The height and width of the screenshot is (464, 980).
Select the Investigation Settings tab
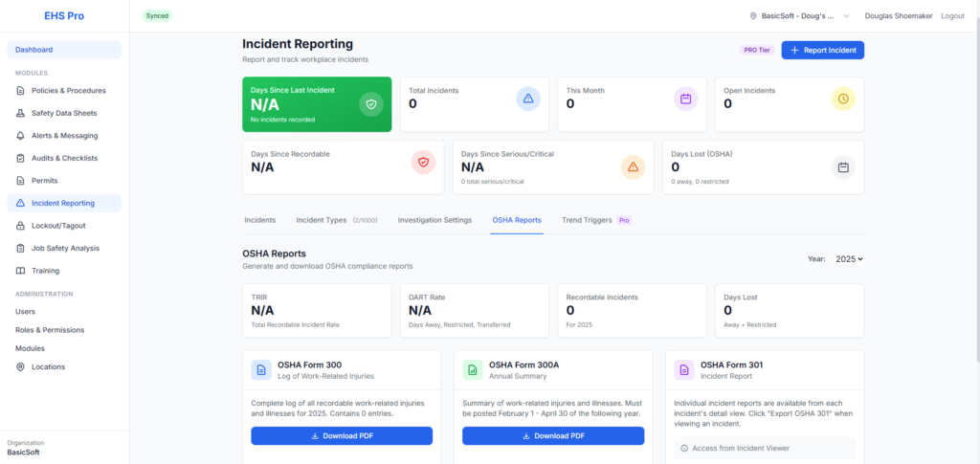(x=434, y=220)
